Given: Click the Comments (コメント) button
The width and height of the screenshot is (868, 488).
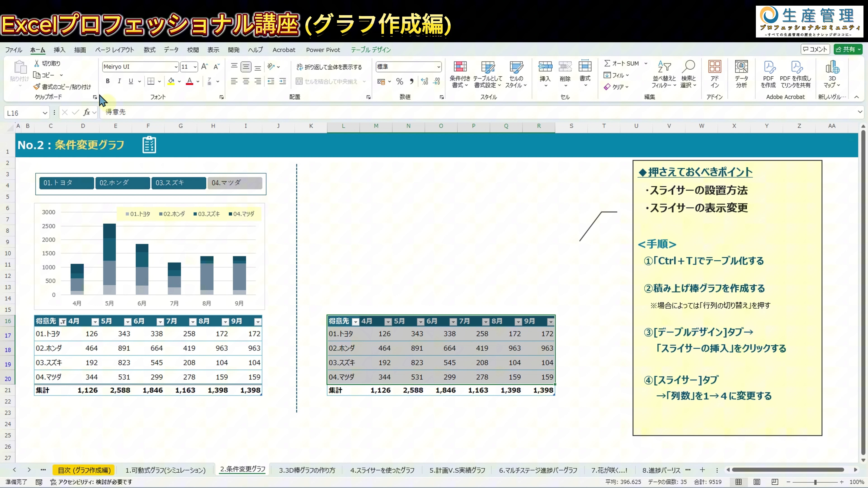Looking at the screenshot, I should point(815,49).
